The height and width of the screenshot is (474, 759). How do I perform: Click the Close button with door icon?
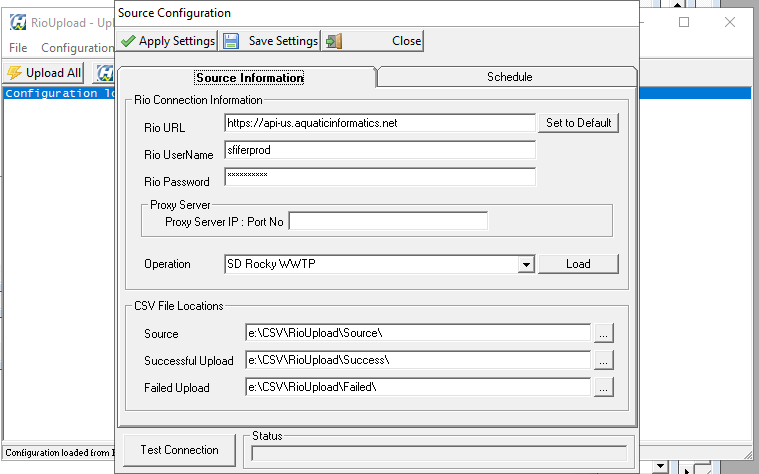(x=373, y=41)
